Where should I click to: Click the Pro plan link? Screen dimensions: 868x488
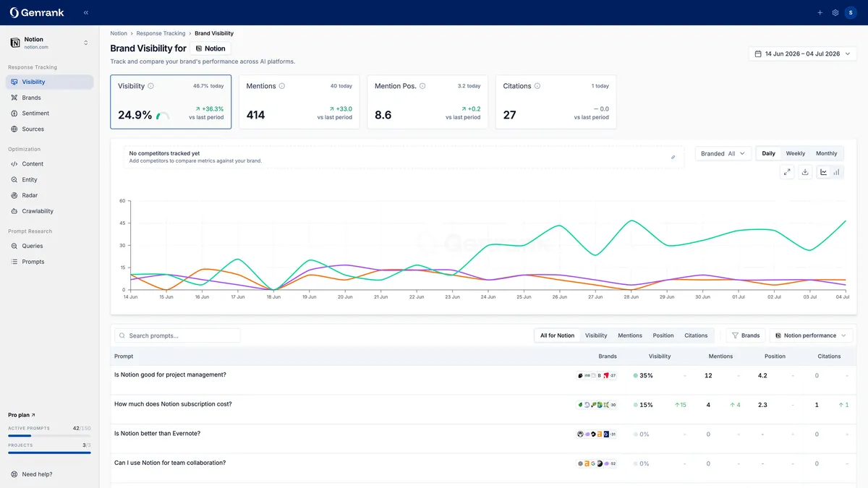pyautogui.click(x=22, y=415)
